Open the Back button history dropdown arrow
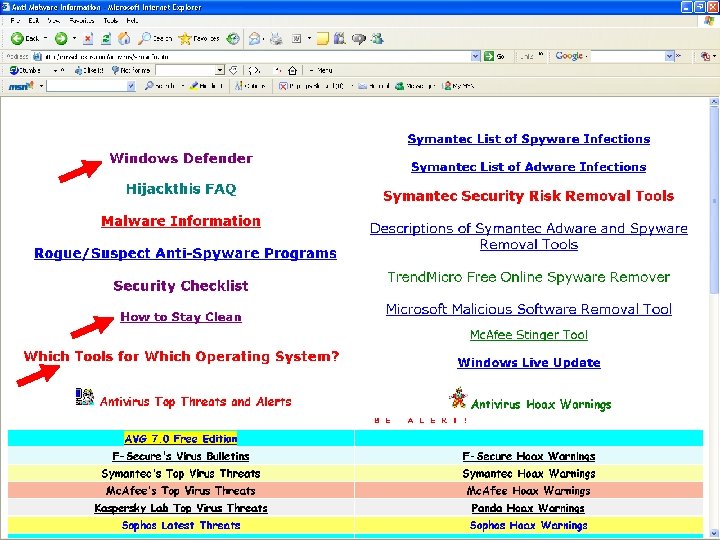Screen dimensions: 720x540 coord(45,38)
